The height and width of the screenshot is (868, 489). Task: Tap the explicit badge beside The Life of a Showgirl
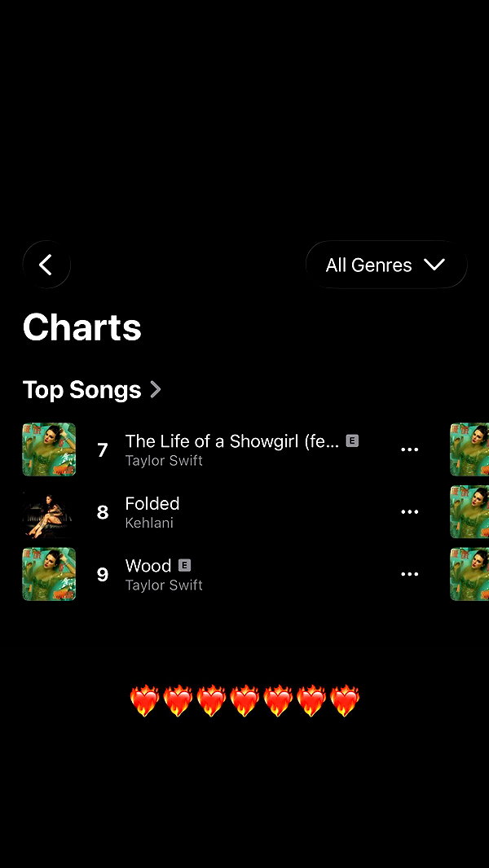[352, 441]
